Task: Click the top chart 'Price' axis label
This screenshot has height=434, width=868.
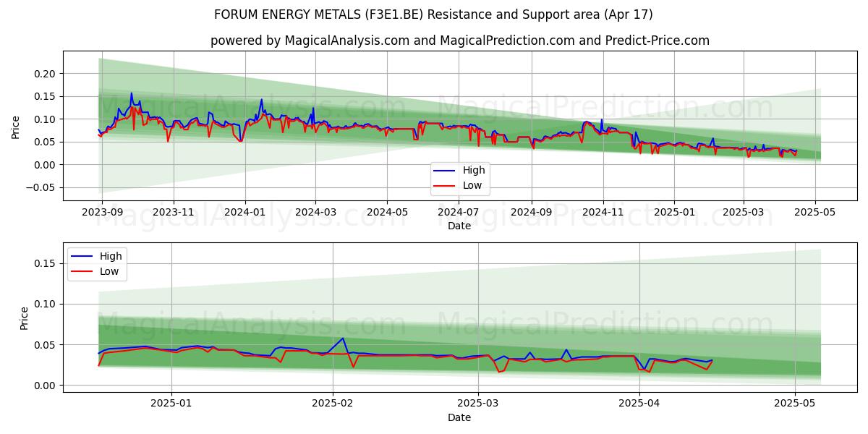Action: click(x=16, y=126)
